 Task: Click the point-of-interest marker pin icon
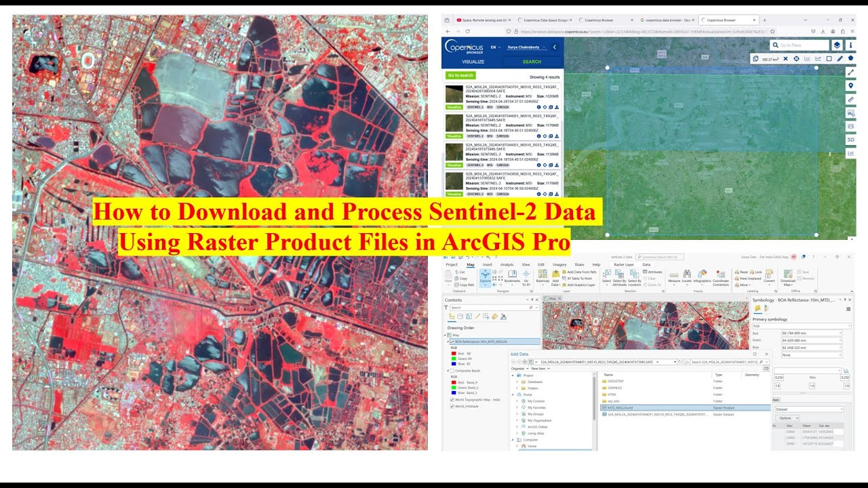pyautogui.click(x=850, y=86)
